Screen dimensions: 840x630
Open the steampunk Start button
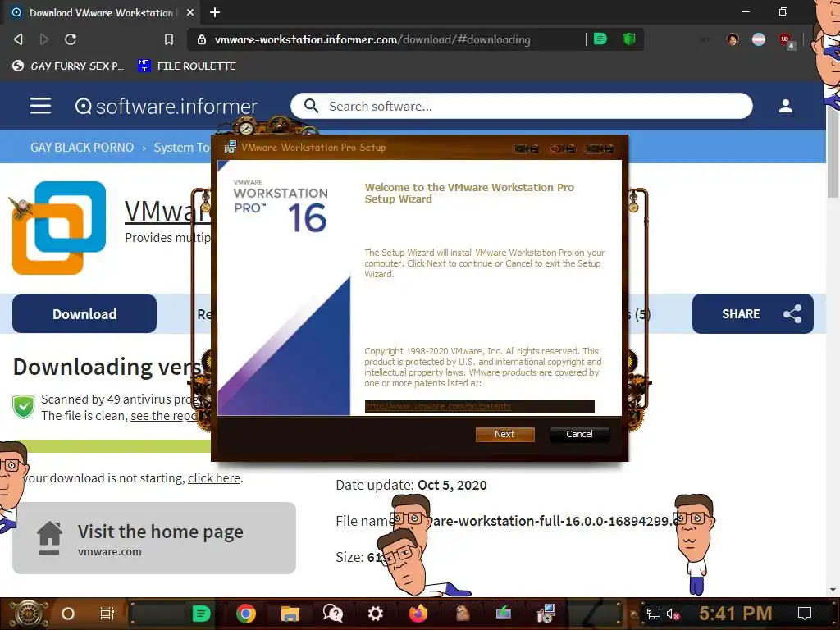pyautogui.click(x=28, y=614)
